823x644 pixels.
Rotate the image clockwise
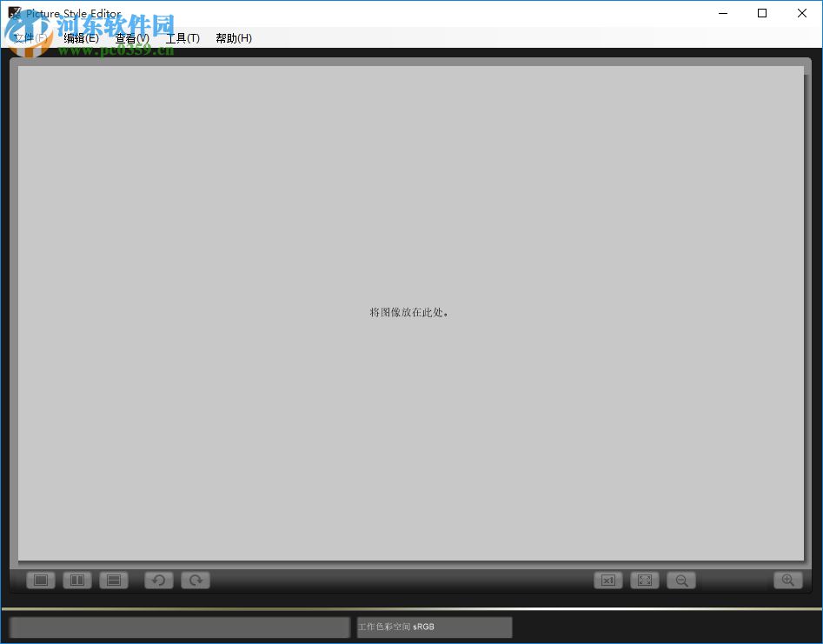[x=195, y=580]
